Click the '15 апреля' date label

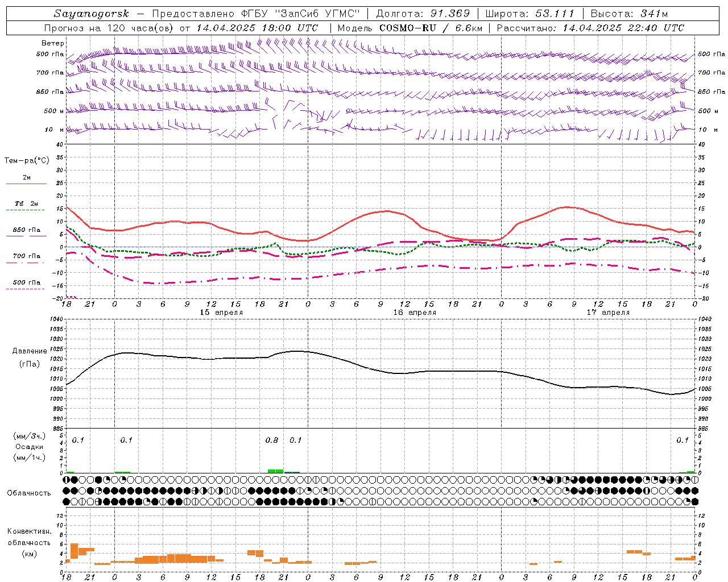click(221, 313)
